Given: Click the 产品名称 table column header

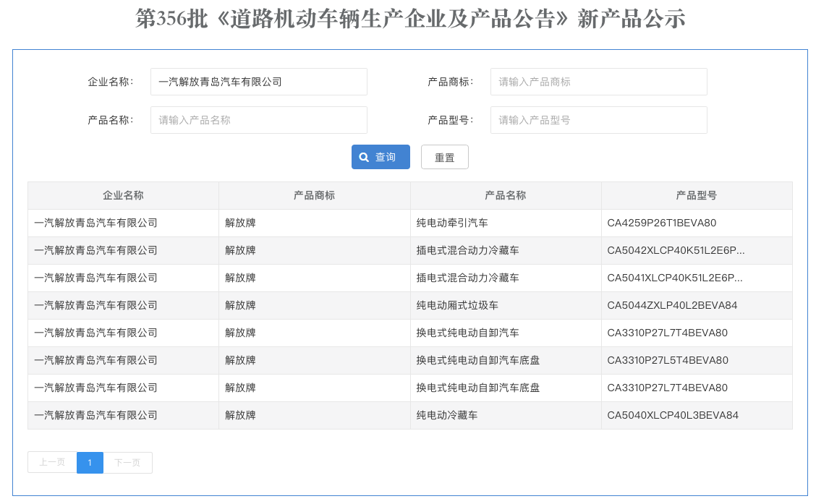Looking at the screenshot, I should 506,195.
